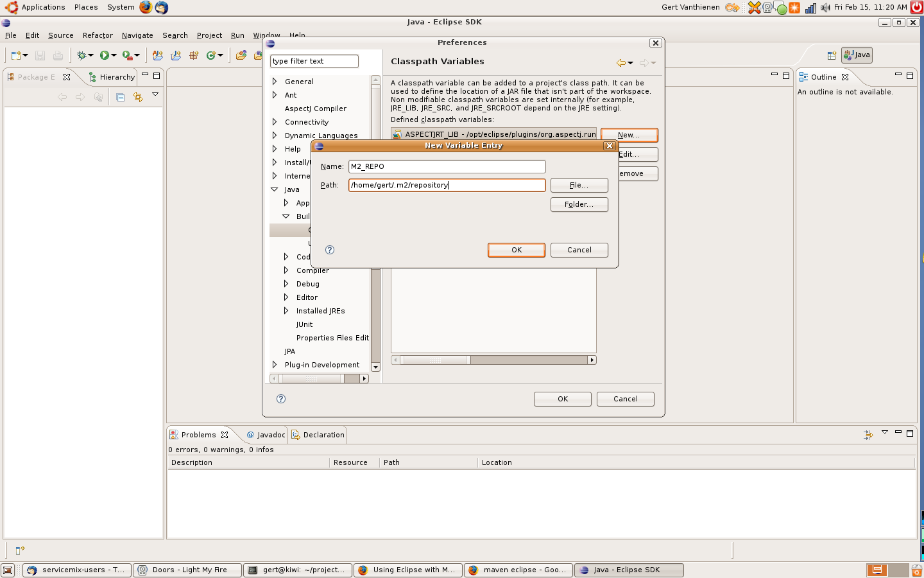The width and height of the screenshot is (924, 578).
Task: Collapse the Java preferences tree node
Action: tap(275, 189)
